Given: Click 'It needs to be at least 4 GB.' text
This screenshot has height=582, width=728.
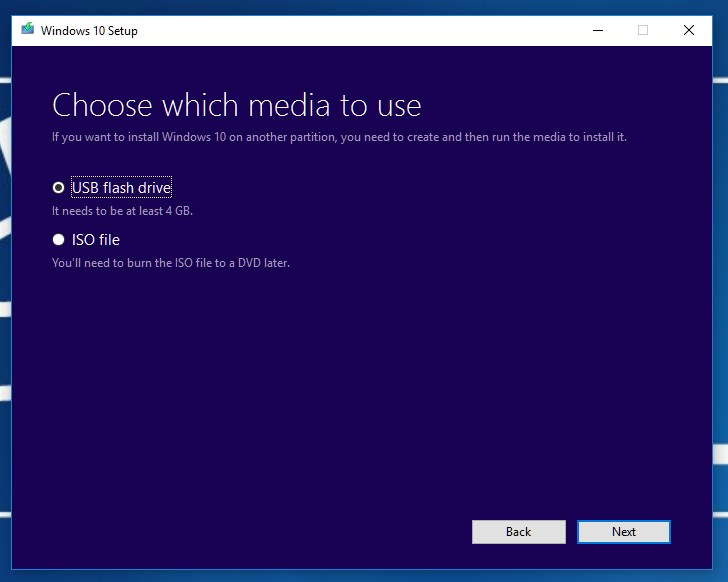Looking at the screenshot, I should [x=122, y=211].
